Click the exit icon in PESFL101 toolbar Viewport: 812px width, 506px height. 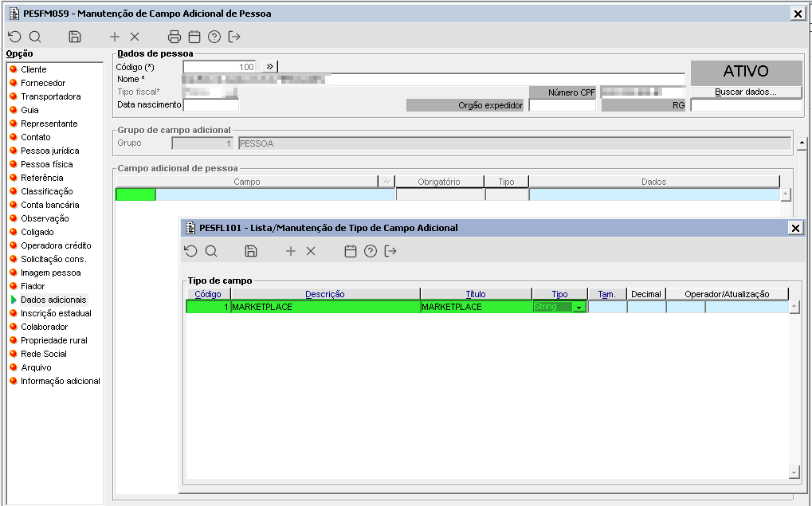point(390,251)
